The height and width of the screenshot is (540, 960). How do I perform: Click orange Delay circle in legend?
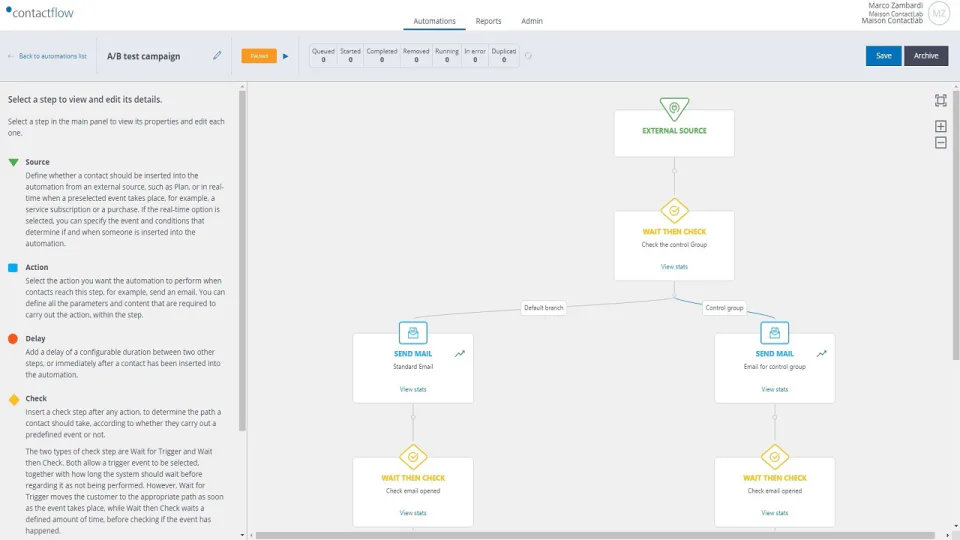(x=13, y=339)
